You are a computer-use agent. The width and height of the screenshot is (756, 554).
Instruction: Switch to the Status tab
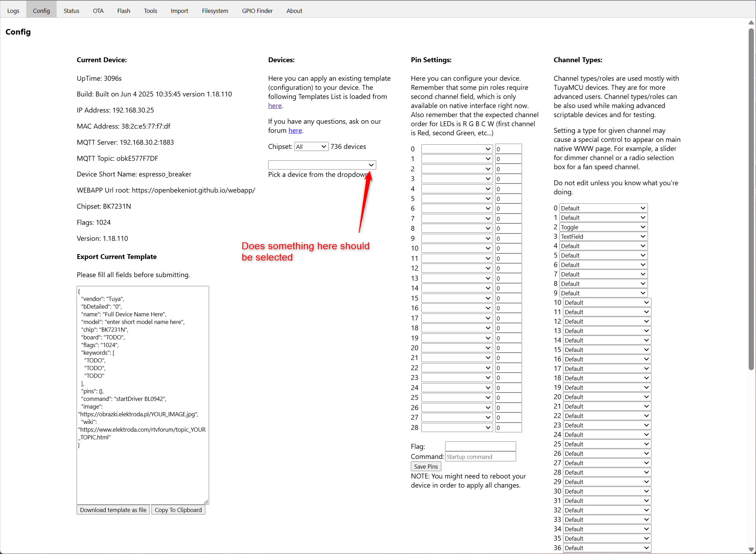pyautogui.click(x=71, y=10)
